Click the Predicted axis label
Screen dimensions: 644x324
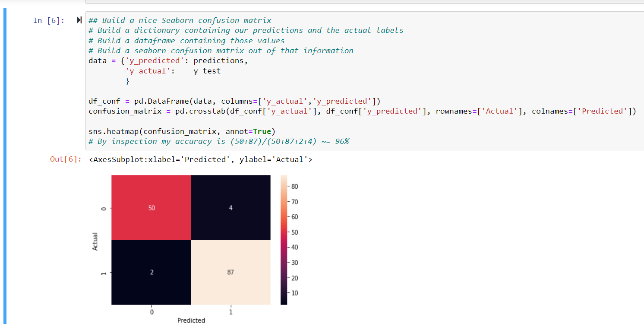[191, 320]
